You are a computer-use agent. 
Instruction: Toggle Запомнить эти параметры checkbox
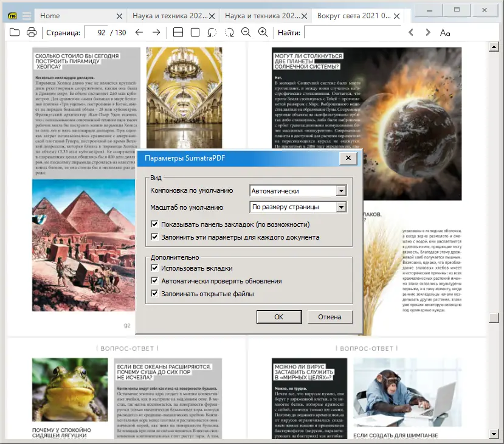pyautogui.click(x=154, y=237)
